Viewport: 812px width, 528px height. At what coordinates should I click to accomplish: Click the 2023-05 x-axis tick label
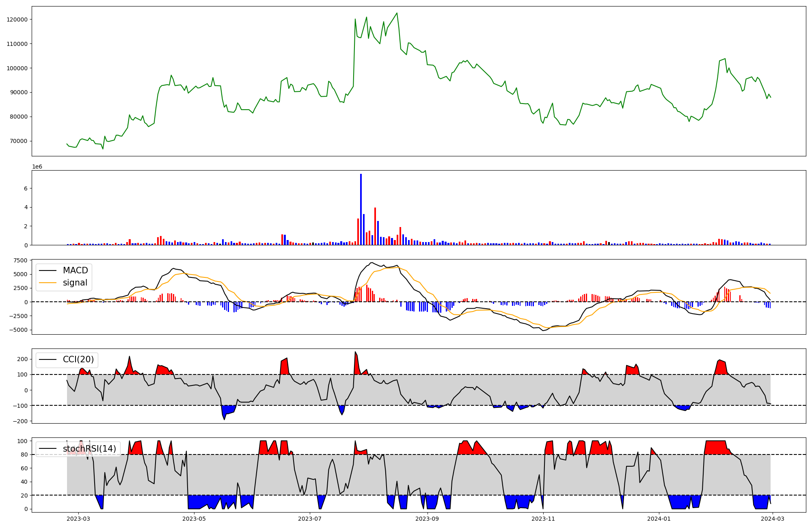point(194,519)
